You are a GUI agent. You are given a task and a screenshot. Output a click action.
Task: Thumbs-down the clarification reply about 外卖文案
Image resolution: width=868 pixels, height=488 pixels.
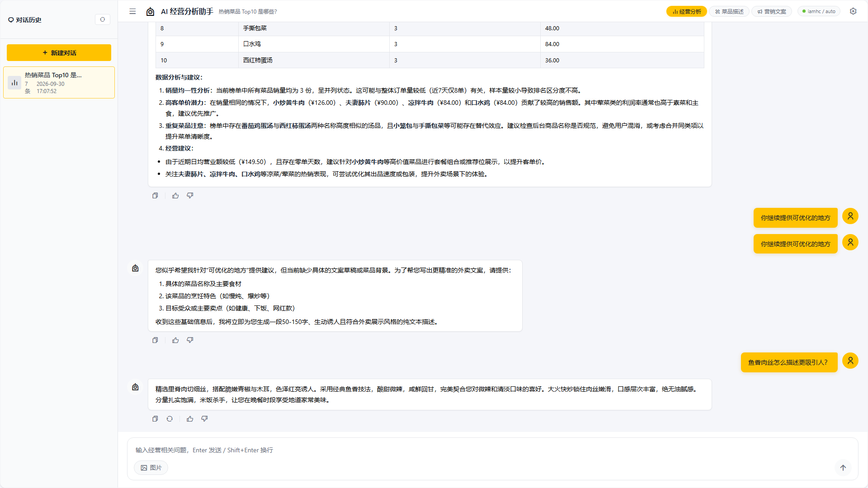coord(190,340)
